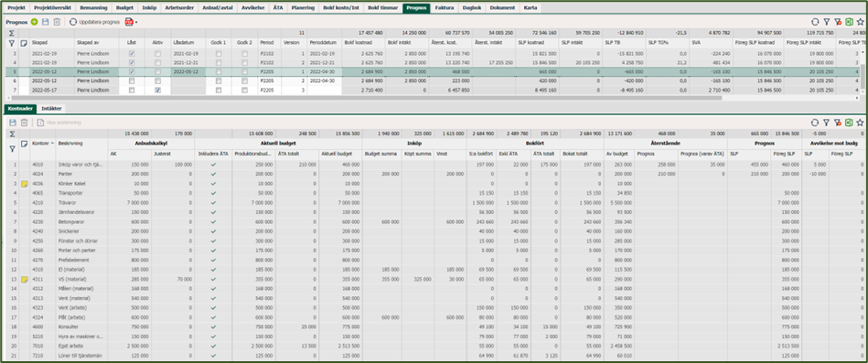The width and height of the screenshot is (868, 363).
Task: Click filter row funnel in prognosis grid
Action: click(12, 43)
